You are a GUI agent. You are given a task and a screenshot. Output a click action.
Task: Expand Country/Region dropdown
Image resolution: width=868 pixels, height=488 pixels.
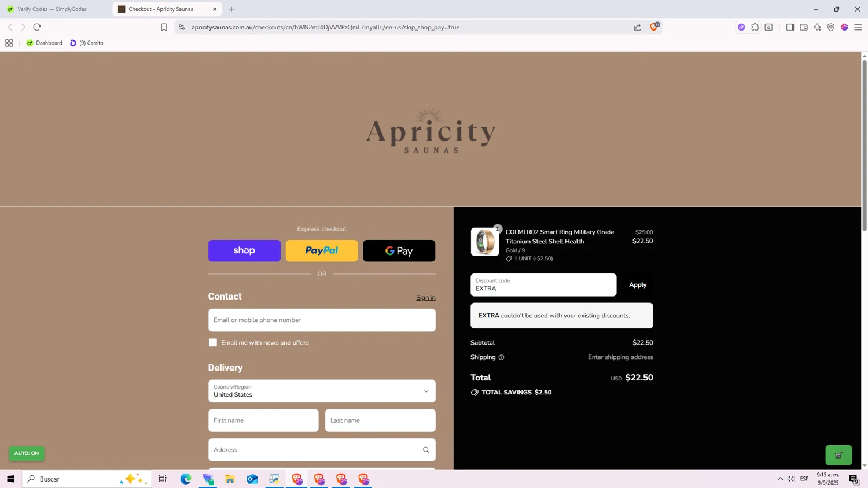[322, 391]
